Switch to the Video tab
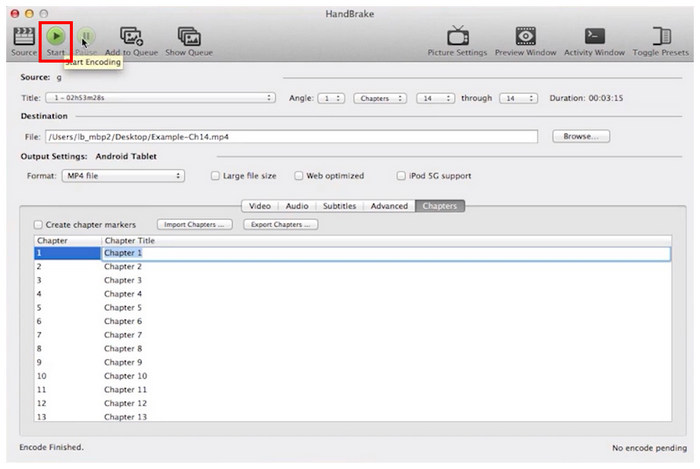Image resolution: width=700 pixels, height=469 pixels. coord(260,206)
